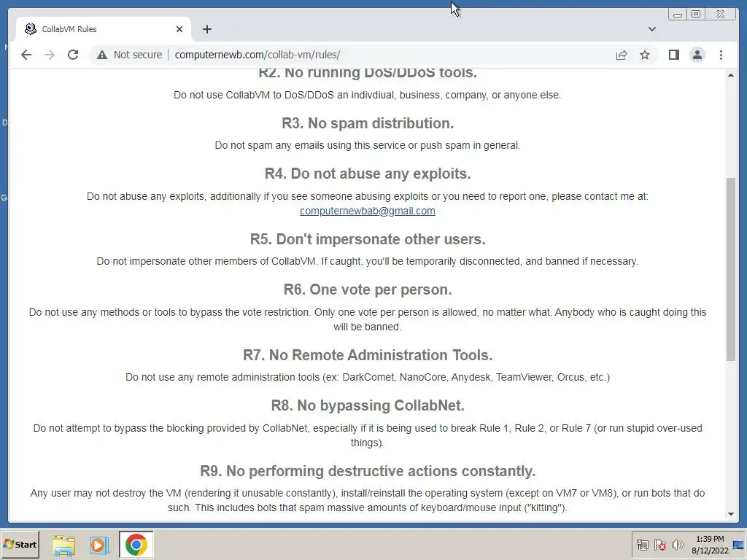Click the Chrome taskbar icon
The width and height of the screenshot is (747, 560).
click(136, 545)
